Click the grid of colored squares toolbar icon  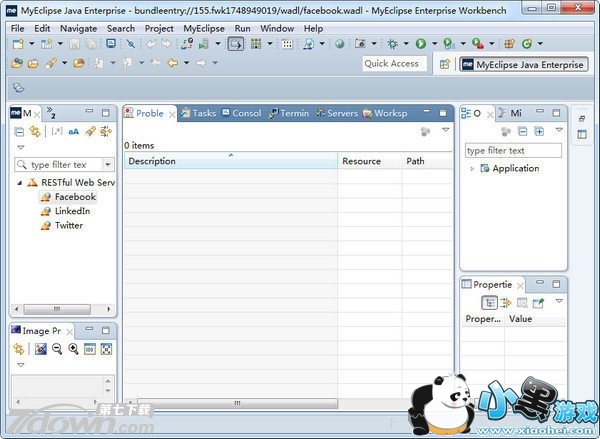[256, 44]
